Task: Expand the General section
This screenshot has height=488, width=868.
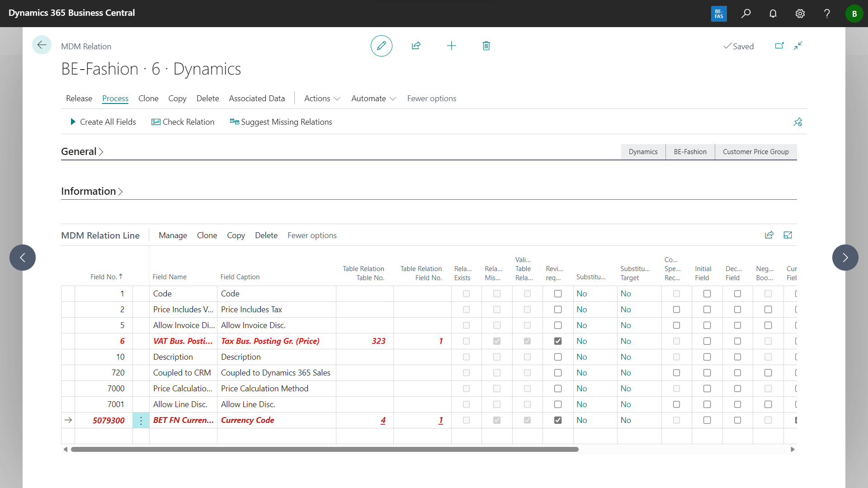Action: pyautogui.click(x=82, y=151)
